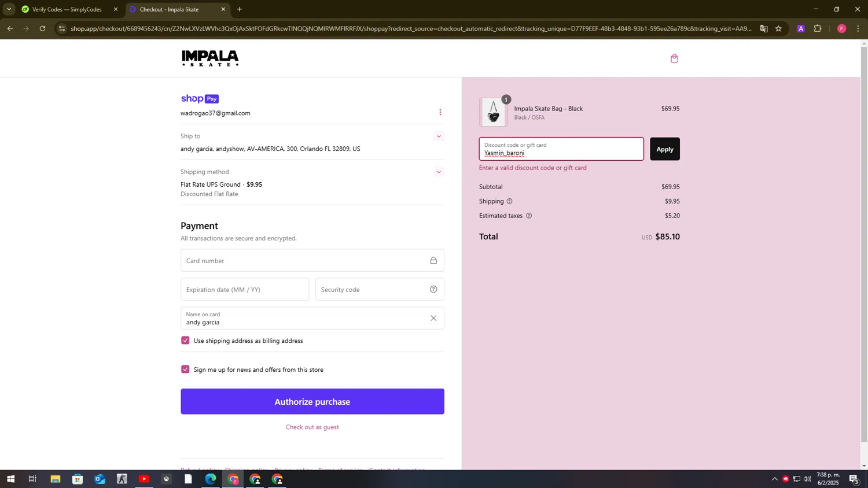Image resolution: width=868 pixels, height=488 pixels.
Task: Click the wadrogao37@gmail.com email
Action: tap(215, 113)
